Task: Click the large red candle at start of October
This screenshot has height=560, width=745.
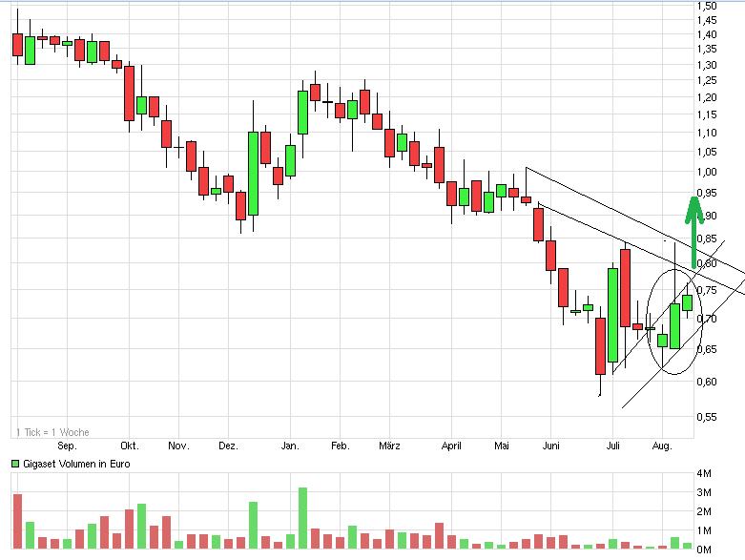Action: click(x=129, y=93)
